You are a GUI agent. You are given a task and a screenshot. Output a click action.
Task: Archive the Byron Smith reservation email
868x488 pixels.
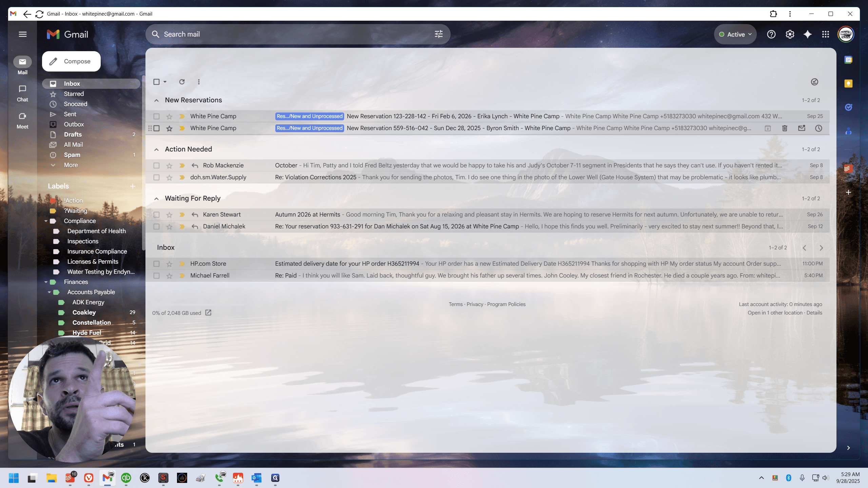click(x=768, y=128)
